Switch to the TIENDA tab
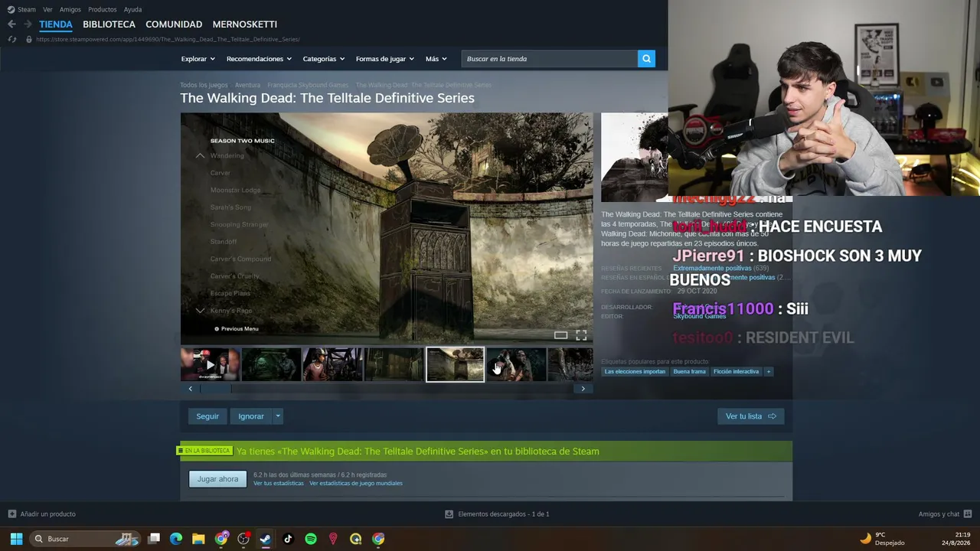 tap(56, 24)
